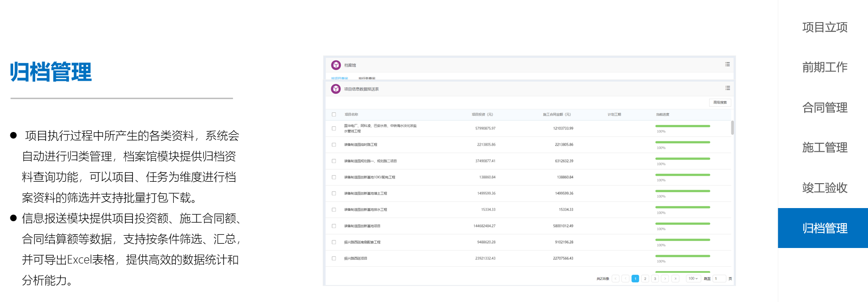The width and height of the screenshot is (868, 302).
Task: Go to previous page arrow in pagination
Action: (x=625, y=279)
